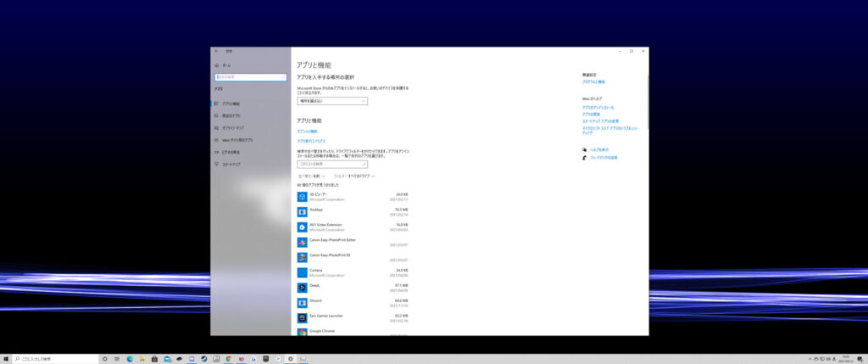Click the taskbar clock and date
The height and width of the screenshot is (364, 868).
[845, 359]
